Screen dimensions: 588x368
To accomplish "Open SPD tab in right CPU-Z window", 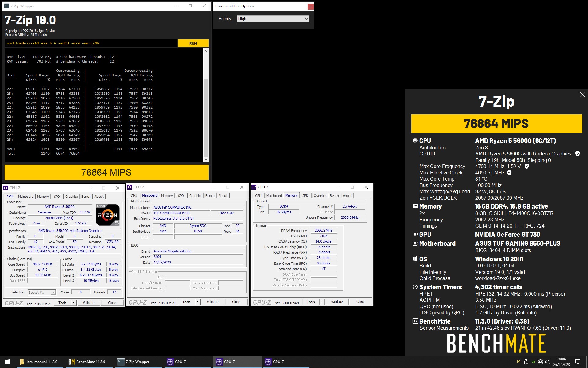I will click(305, 196).
